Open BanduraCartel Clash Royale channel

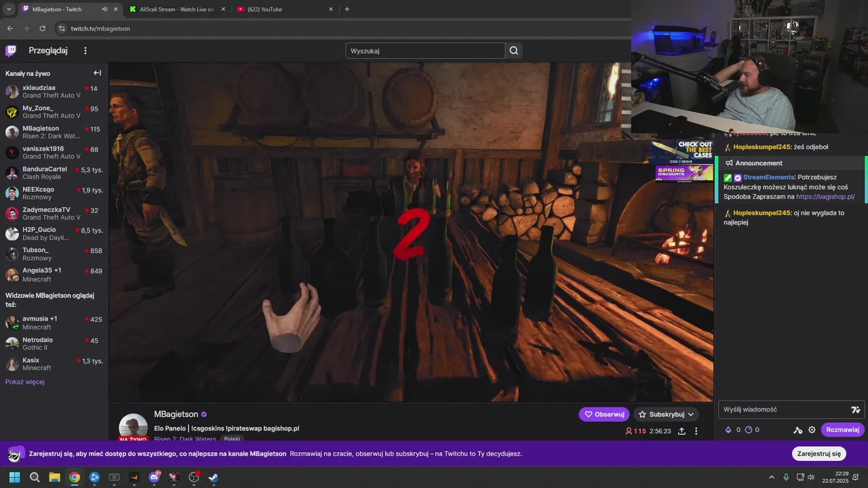(x=54, y=173)
